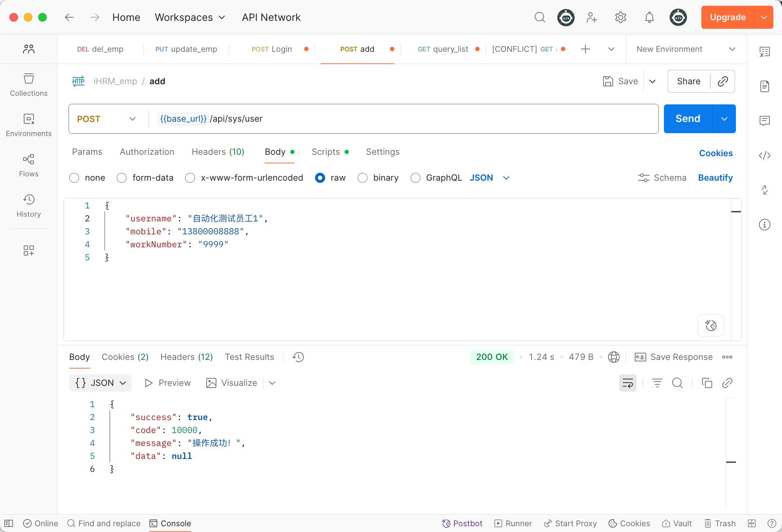The image size is (782, 532).
Task: Click the Postbot icon in editor
Action: pyautogui.click(x=710, y=325)
